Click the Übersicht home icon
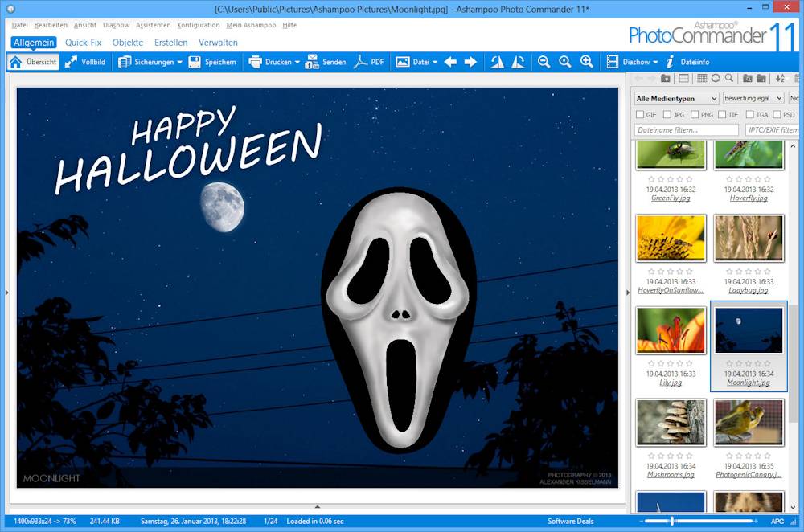The height and width of the screenshot is (532, 804). [15, 62]
